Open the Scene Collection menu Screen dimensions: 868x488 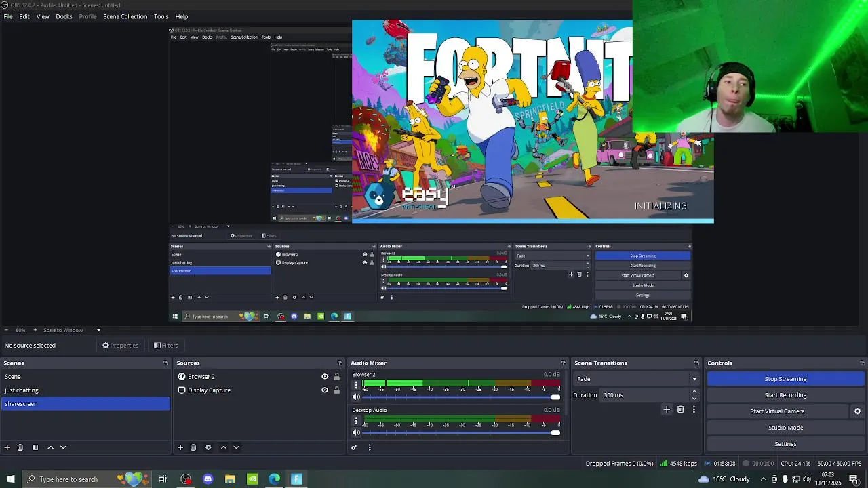125,16
